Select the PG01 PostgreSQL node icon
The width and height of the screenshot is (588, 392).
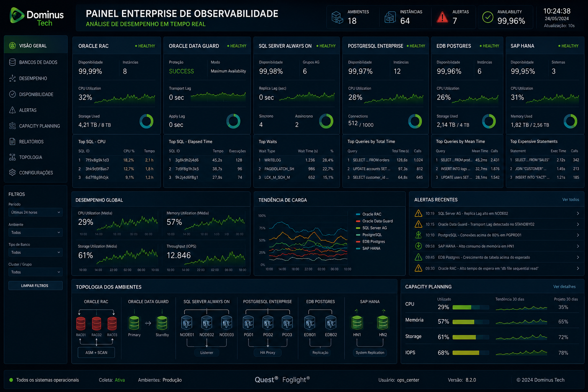(x=248, y=323)
